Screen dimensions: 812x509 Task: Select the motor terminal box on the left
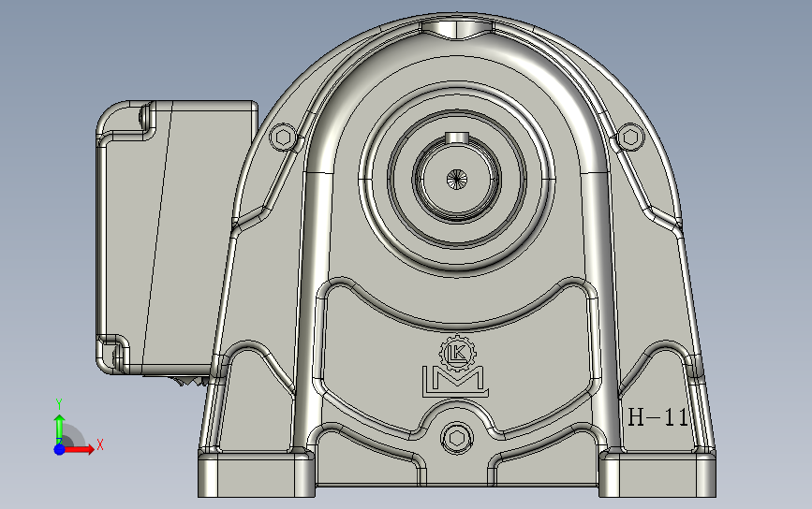176,238
